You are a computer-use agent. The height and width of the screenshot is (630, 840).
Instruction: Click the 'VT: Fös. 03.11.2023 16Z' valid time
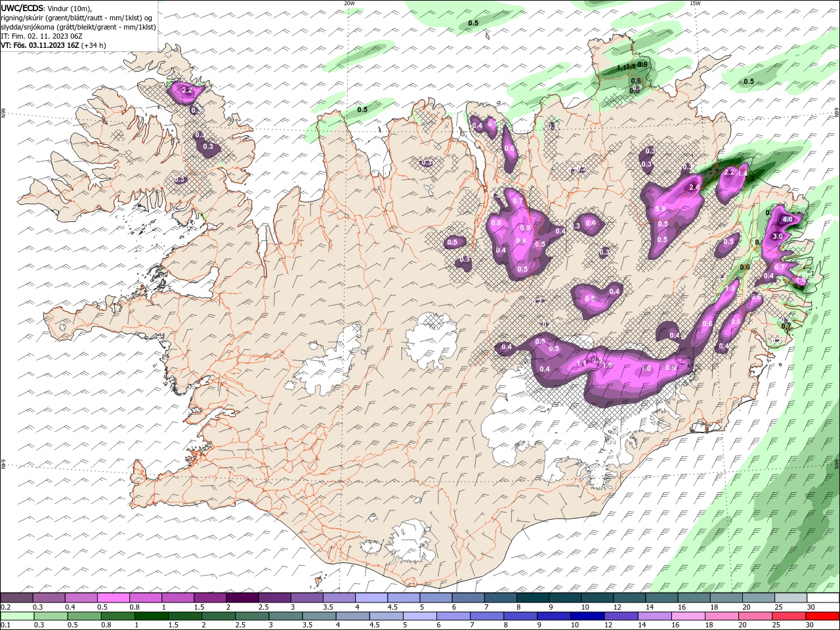click(x=40, y=45)
